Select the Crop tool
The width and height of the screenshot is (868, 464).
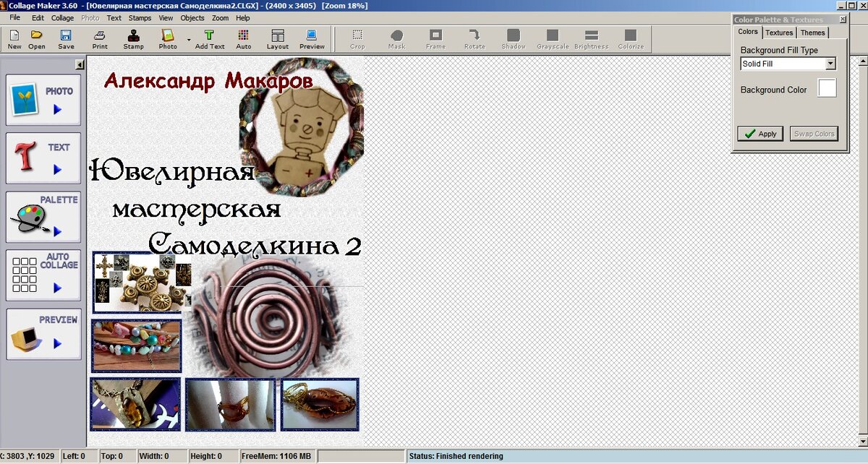[357, 39]
